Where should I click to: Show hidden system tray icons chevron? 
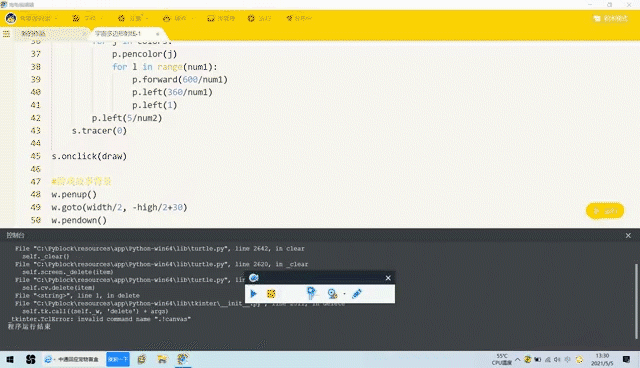518,359
